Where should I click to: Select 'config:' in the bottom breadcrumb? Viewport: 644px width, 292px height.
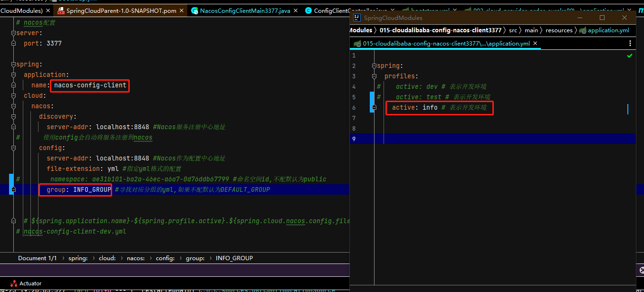(x=165, y=258)
